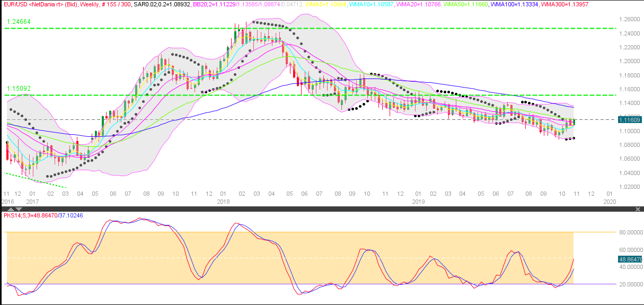Click the current price tag 1.11609

pyautogui.click(x=630, y=120)
